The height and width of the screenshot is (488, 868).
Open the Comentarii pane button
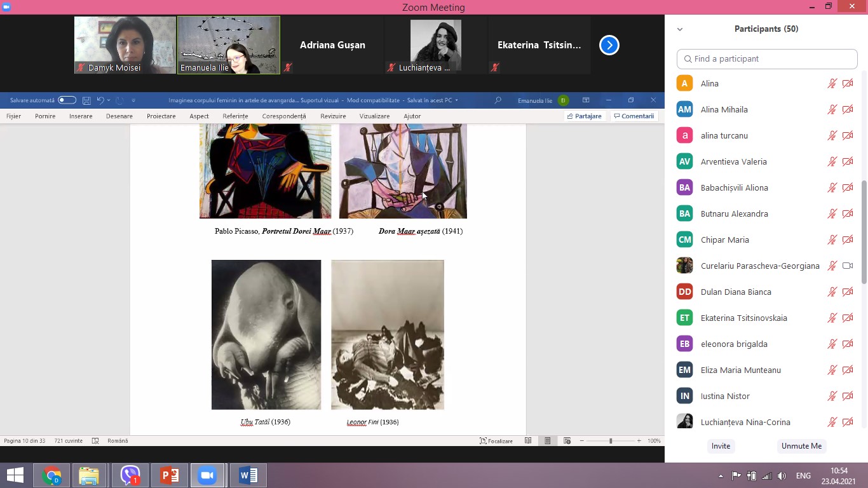[x=634, y=116]
